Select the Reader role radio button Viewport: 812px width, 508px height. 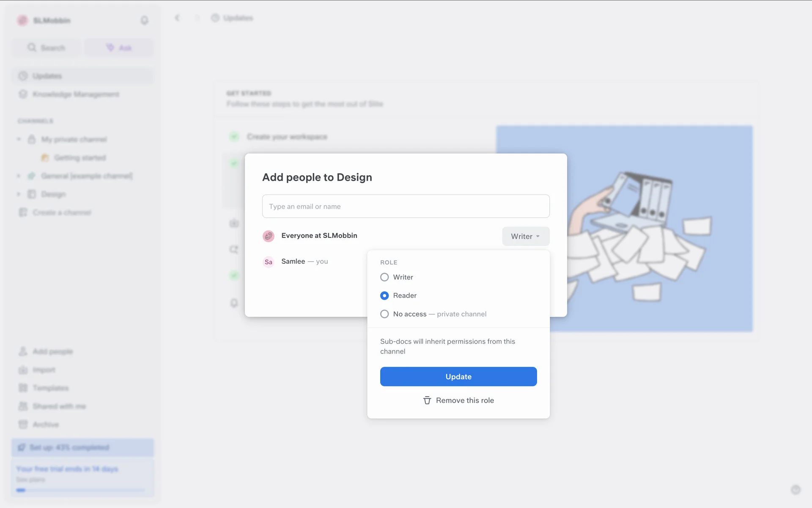(384, 295)
